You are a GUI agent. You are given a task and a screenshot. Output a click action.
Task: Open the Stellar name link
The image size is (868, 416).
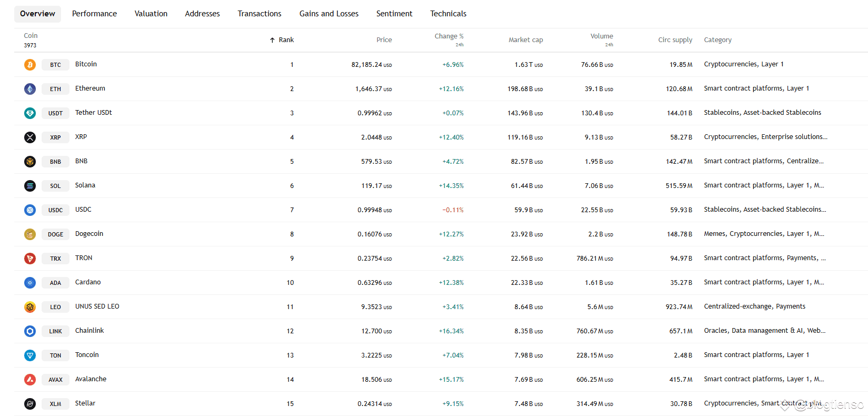(x=85, y=403)
